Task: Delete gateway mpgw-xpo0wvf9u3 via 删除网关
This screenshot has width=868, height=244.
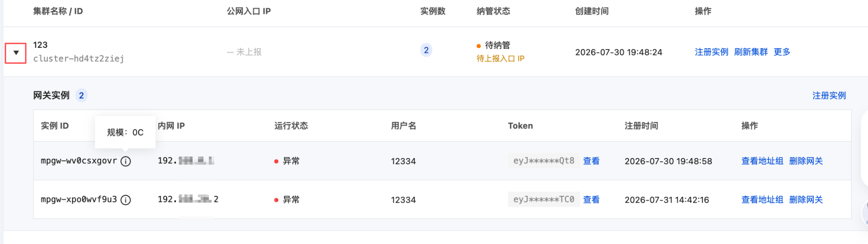Action: (x=806, y=200)
